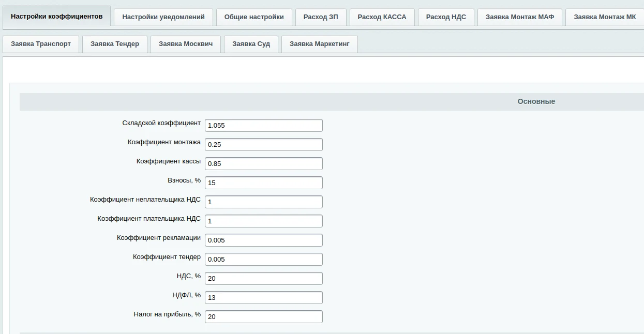The image size is (644, 334).
Task: Click the Коэффициент тендер input field
Action: point(264,259)
